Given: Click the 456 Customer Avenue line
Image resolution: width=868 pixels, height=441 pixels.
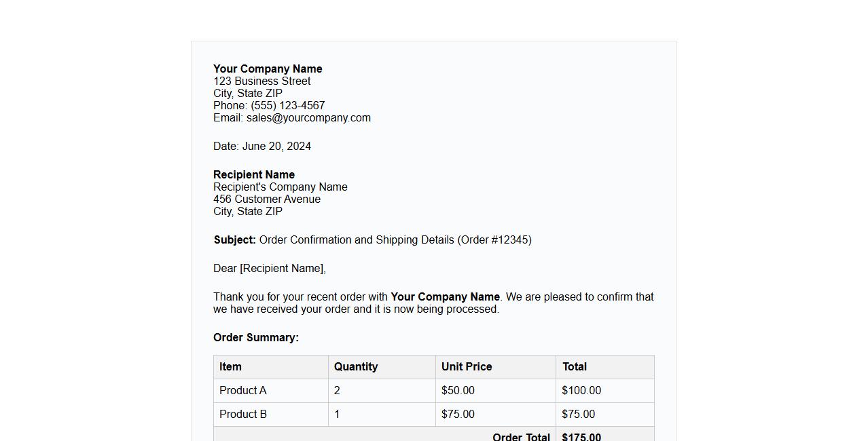Looking at the screenshot, I should (267, 199).
